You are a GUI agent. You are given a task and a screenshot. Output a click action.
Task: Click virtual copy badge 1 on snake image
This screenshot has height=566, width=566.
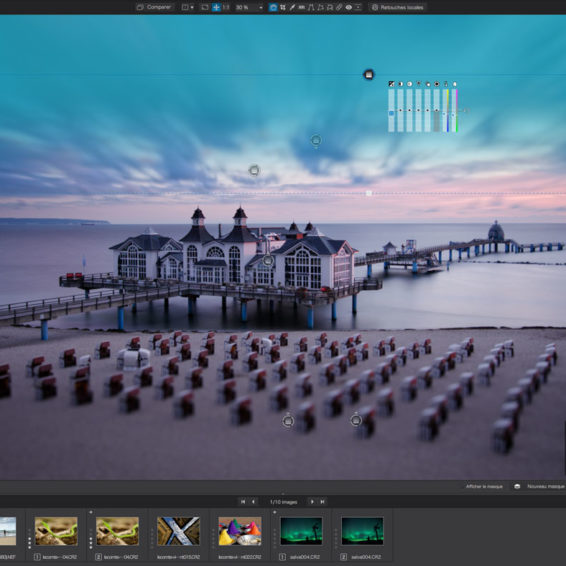click(x=37, y=557)
